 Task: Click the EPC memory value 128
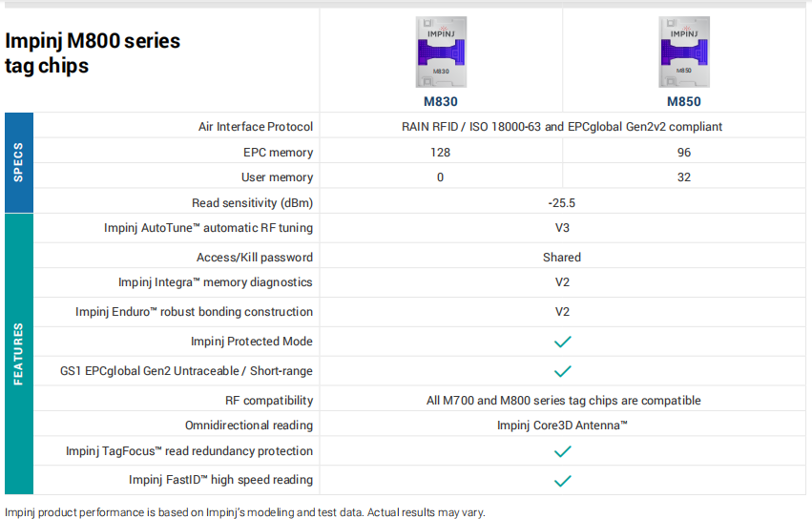click(x=440, y=153)
